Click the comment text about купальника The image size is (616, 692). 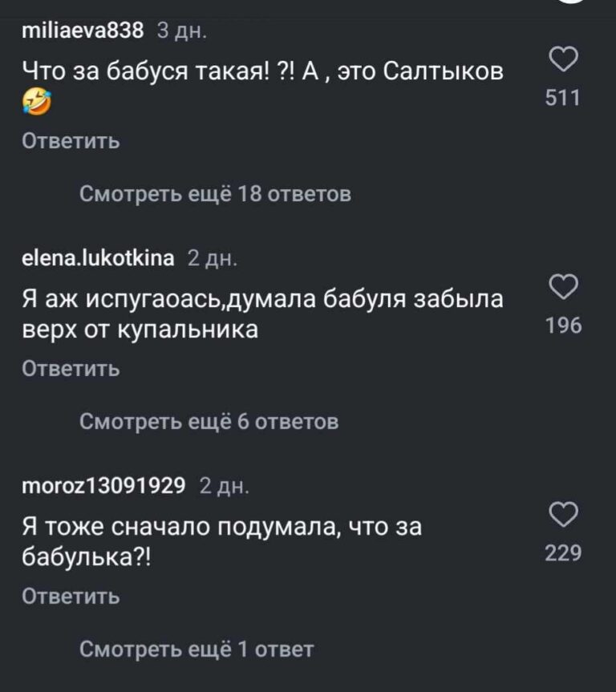pos(261,314)
